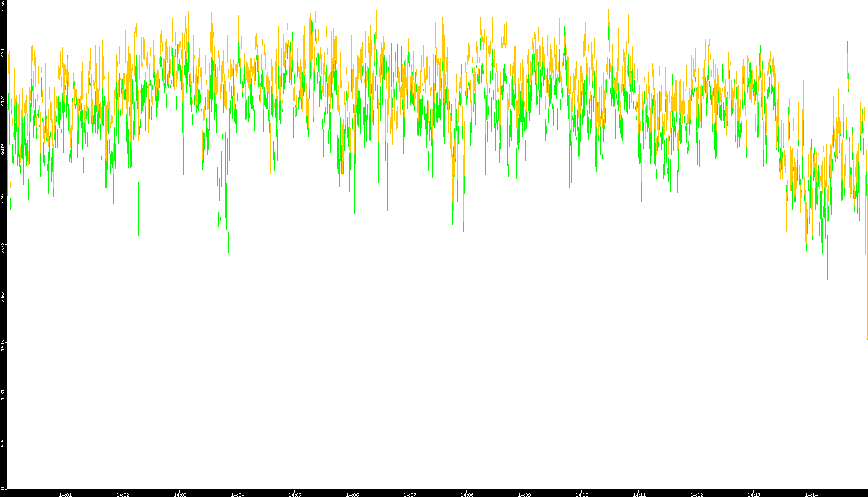868x497 pixels.
Task: Select the 14:05 time axis label
Action: [295, 495]
